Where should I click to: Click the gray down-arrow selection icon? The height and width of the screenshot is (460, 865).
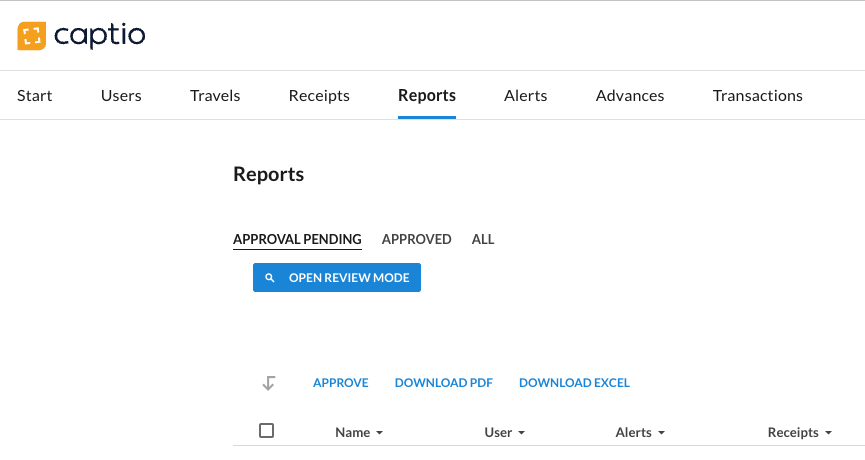[268, 383]
